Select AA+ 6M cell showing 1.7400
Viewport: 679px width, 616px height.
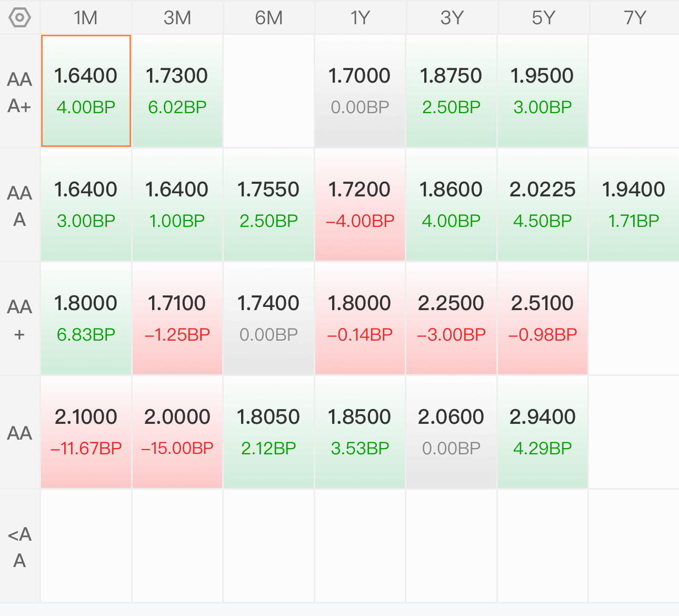[x=268, y=319]
